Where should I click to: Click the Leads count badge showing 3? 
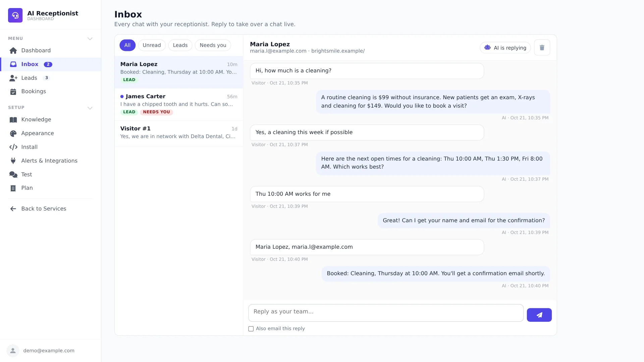tap(47, 78)
